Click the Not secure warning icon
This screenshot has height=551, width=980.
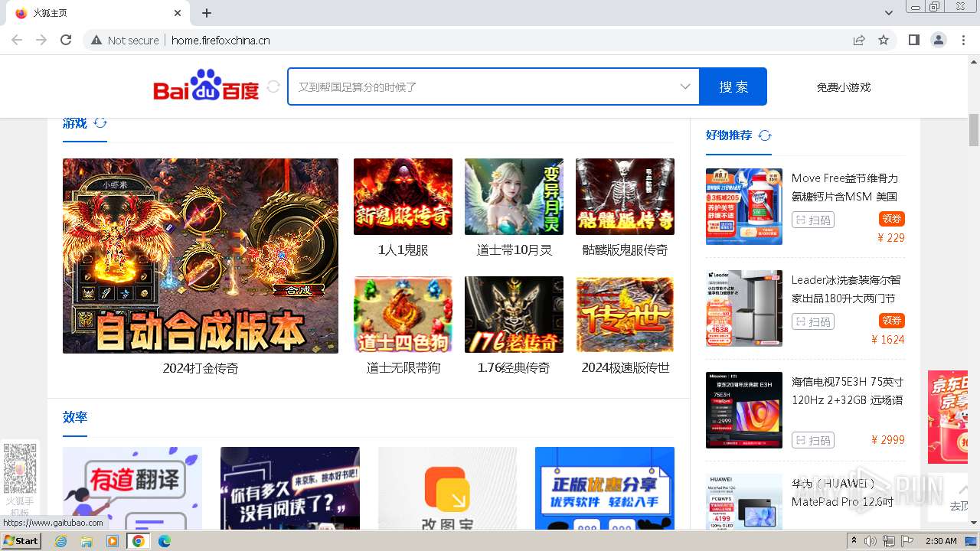point(96,40)
